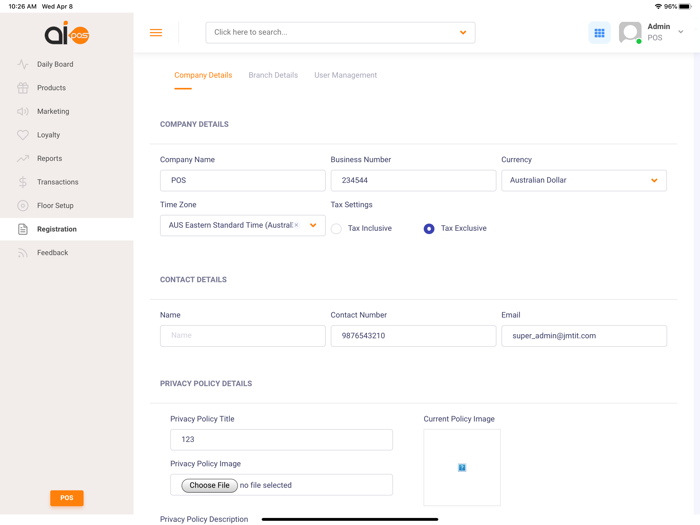
Task: Open the search box dropdown
Action: click(463, 33)
